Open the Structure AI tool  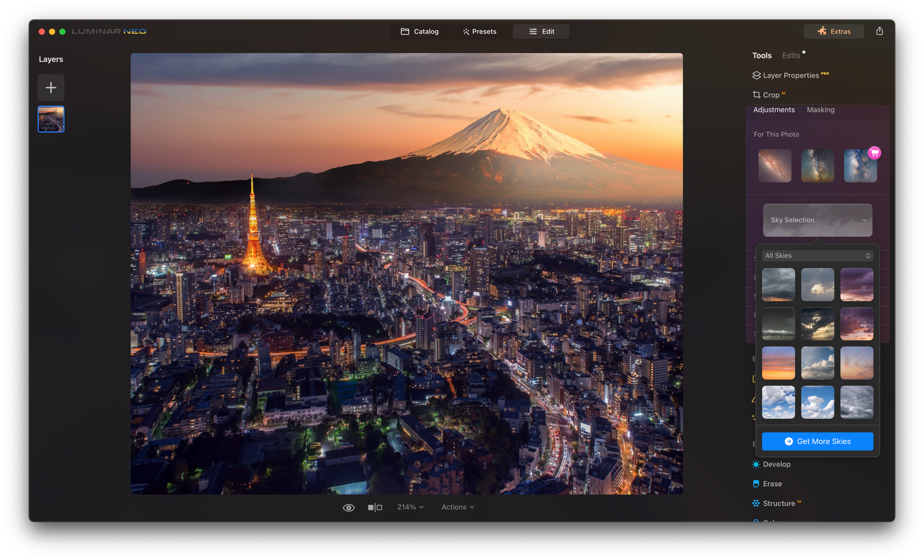pos(779,503)
